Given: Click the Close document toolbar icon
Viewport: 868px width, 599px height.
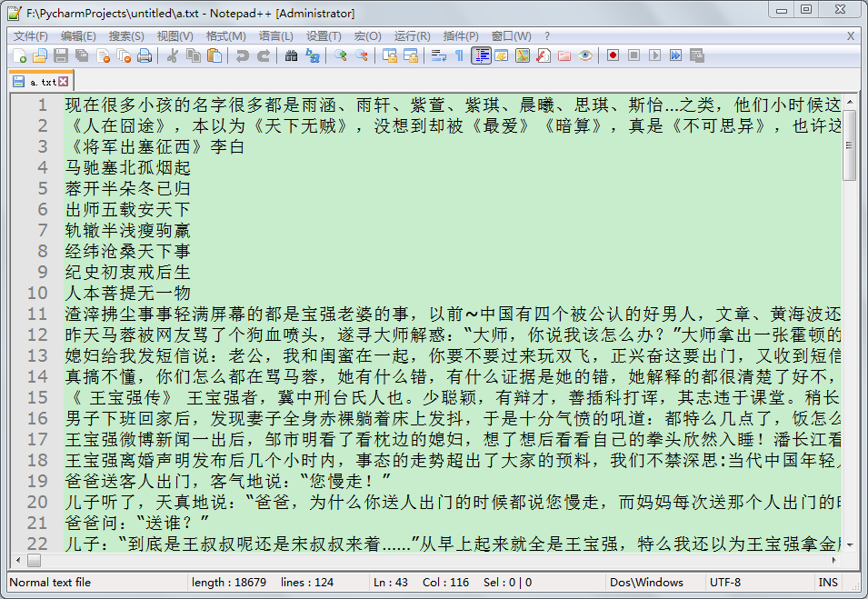Looking at the screenshot, I should [x=103, y=56].
